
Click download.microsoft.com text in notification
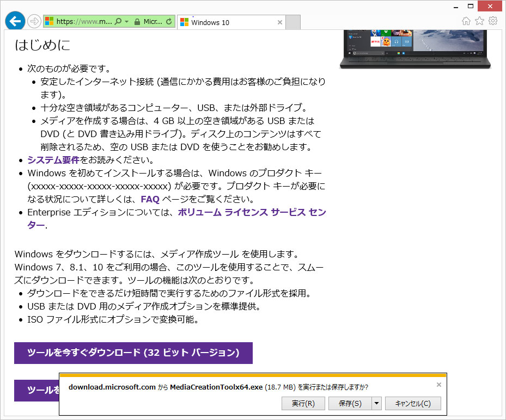112,387
